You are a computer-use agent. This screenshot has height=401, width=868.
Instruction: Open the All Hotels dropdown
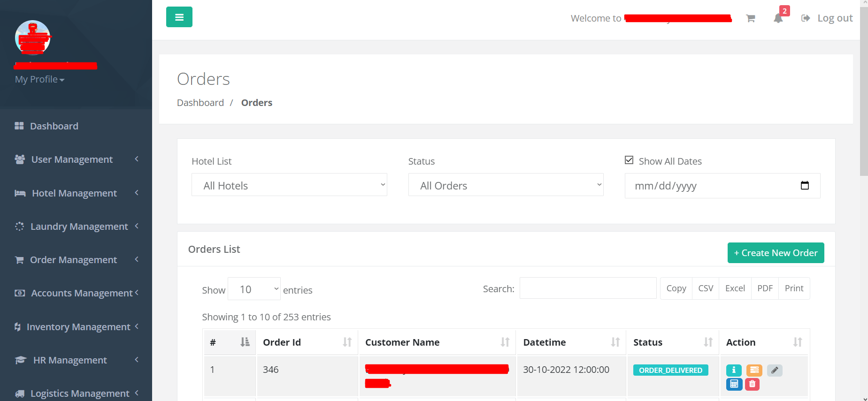pyautogui.click(x=289, y=185)
